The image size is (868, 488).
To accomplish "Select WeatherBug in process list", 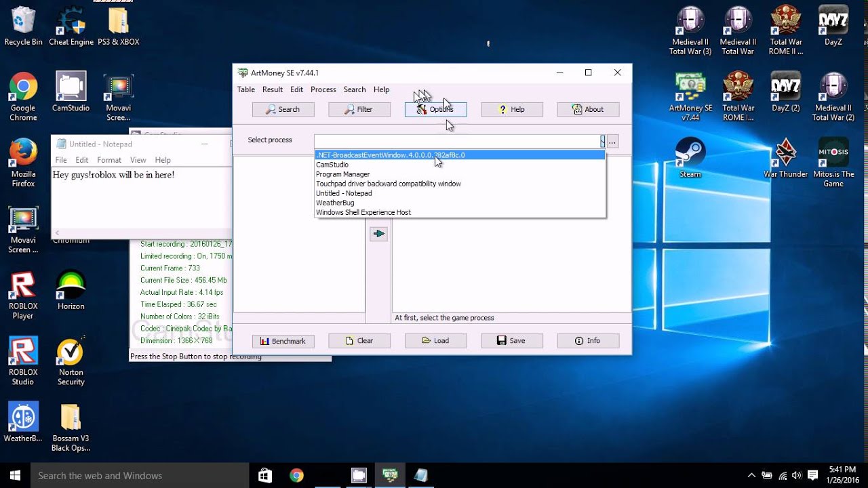I will click(x=460, y=203).
